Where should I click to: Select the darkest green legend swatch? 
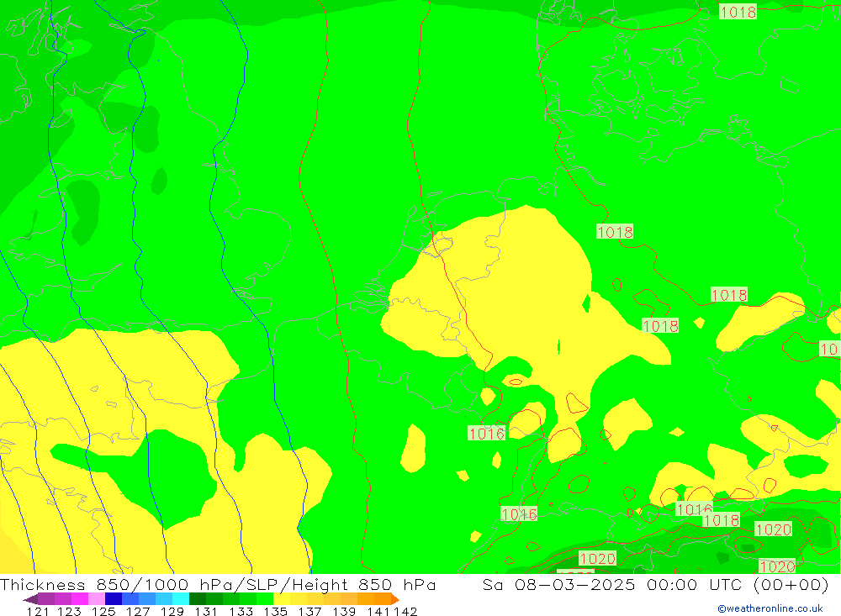tap(198, 599)
